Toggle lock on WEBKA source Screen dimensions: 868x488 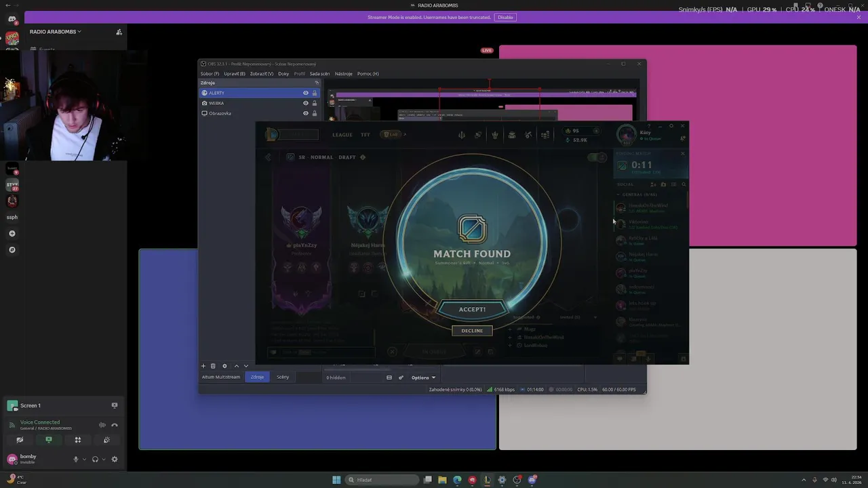[315, 103]
